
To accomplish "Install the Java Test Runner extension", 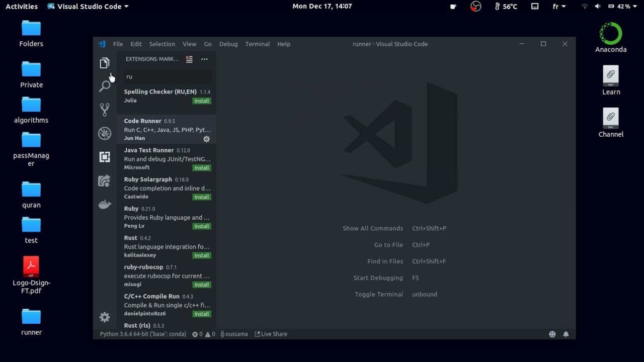I will 202,168.
